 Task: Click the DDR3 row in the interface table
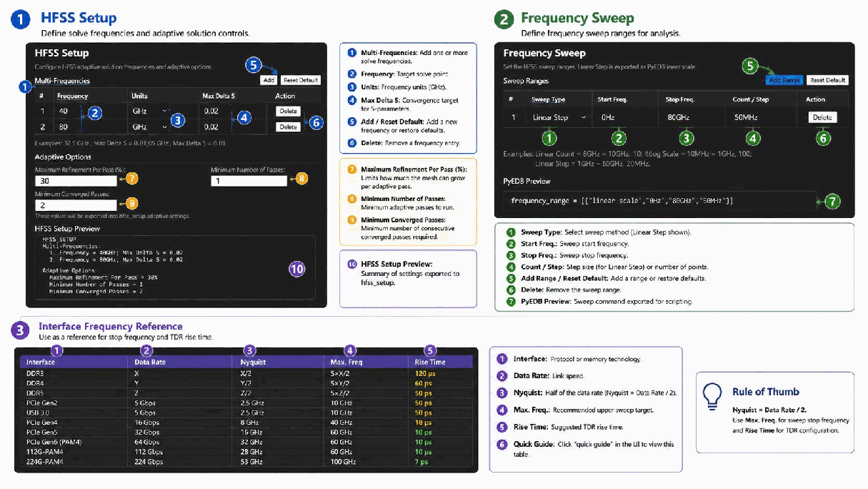click(x=246, y=373)
